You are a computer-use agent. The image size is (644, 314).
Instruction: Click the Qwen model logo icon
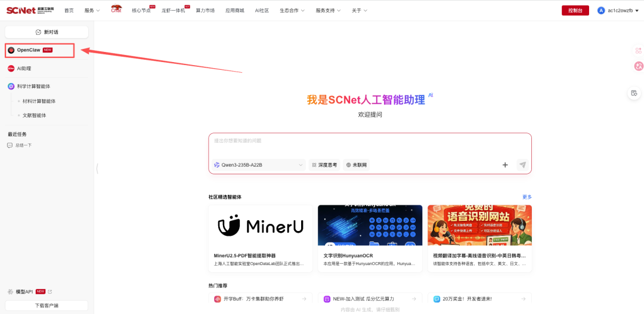(x=217, y=165)
